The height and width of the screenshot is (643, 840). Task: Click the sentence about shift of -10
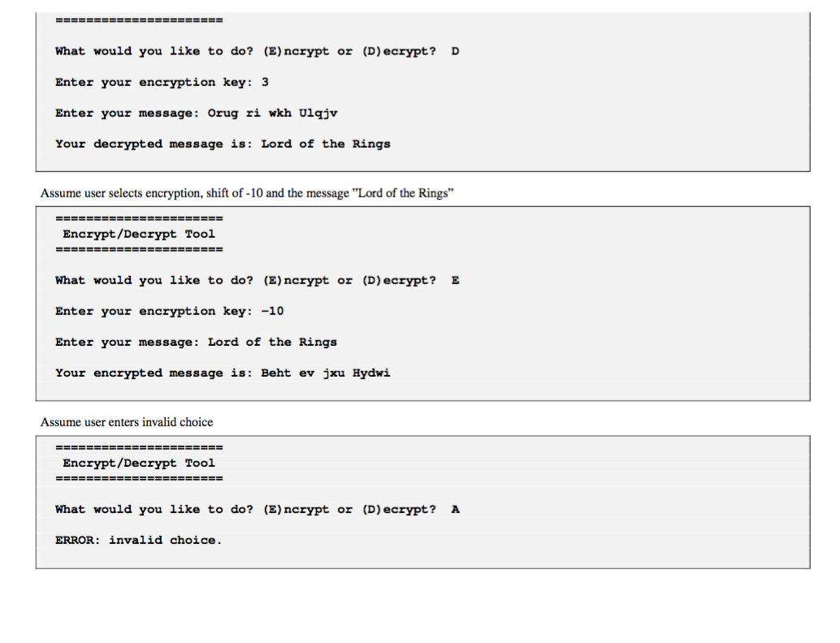(x=247, y=193)
